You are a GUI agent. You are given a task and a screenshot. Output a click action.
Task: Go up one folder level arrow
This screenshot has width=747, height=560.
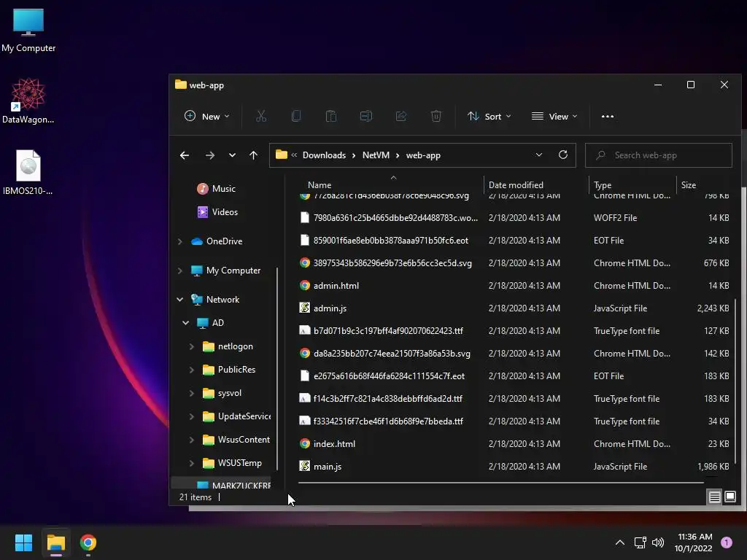point(253,155)
